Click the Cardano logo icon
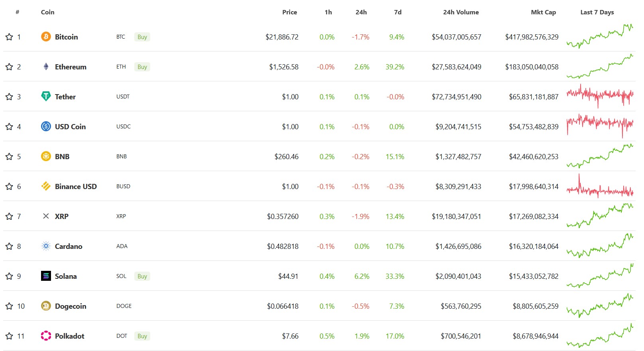Screen dimensions: 644x351 pos(46,246)
